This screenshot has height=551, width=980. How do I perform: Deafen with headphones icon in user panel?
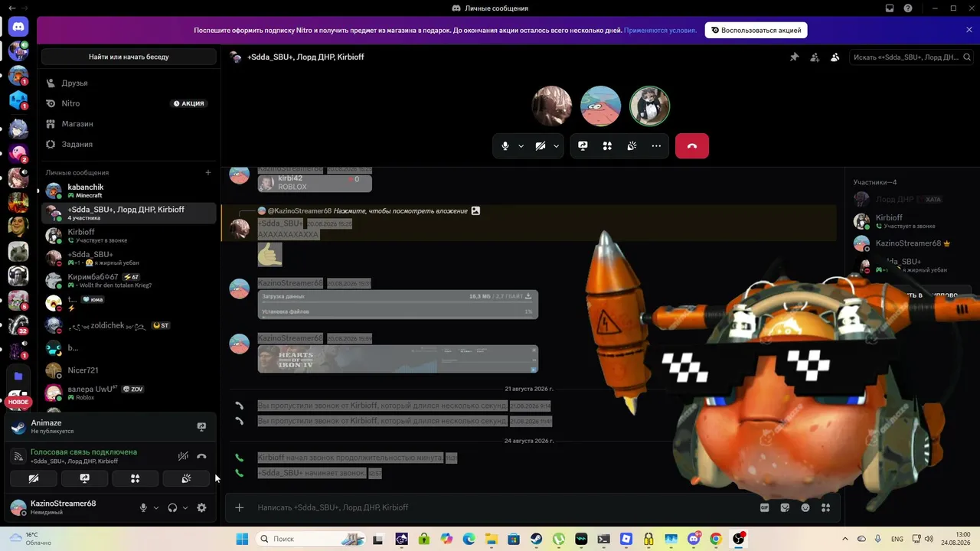tap(172, 507)
